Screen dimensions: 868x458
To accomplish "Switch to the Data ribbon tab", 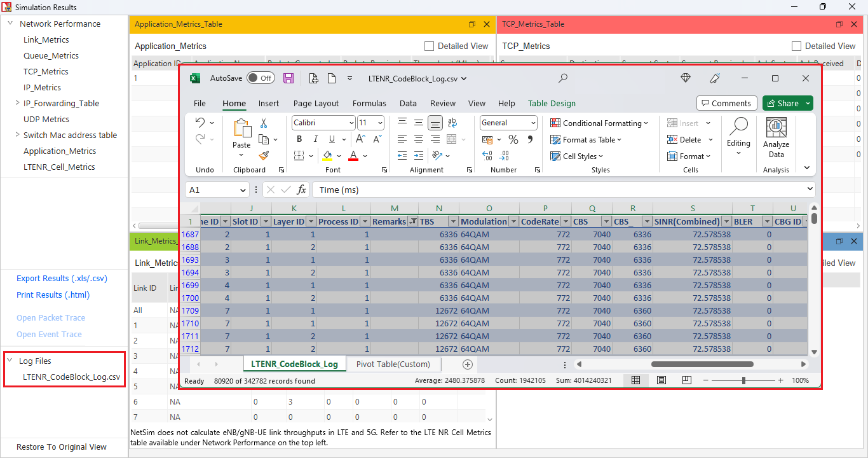I will 408,103.
